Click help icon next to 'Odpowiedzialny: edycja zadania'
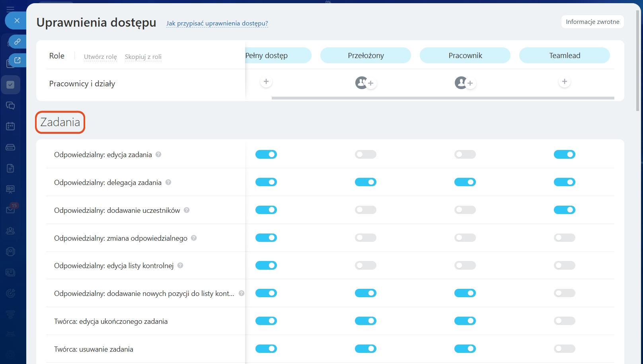The height and width of the screenshot is (364, 643). [x=158, y=154]
